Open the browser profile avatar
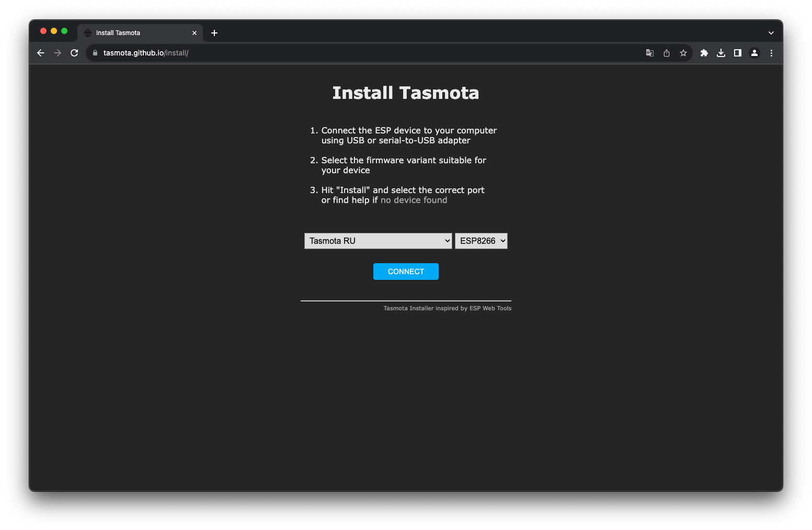The height and width of the screenshot is (530, 812). (x=754, y=53)
